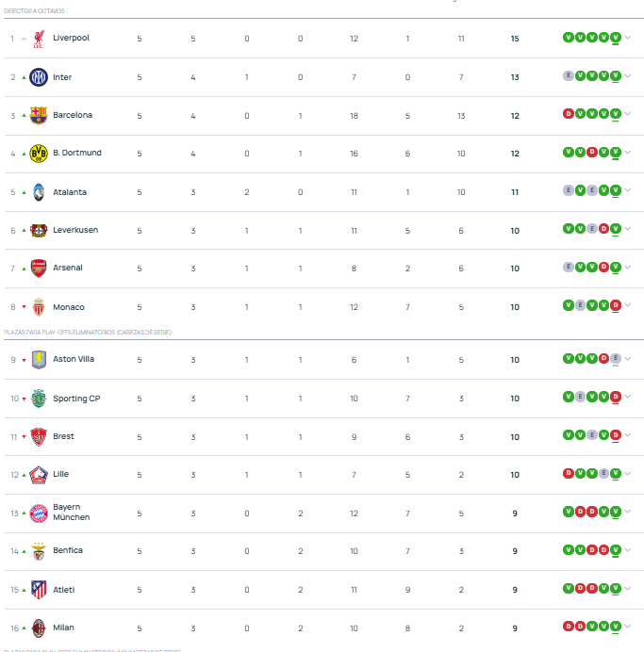Click the B. Dortmund club crest

[39, 154]
